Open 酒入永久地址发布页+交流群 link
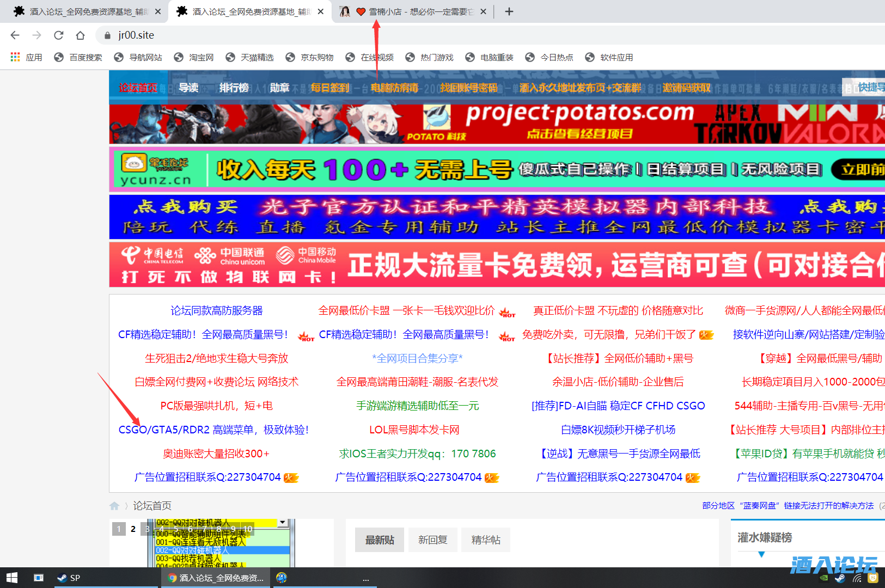Viewport: 885px width, 588px height. coord(581,88)
